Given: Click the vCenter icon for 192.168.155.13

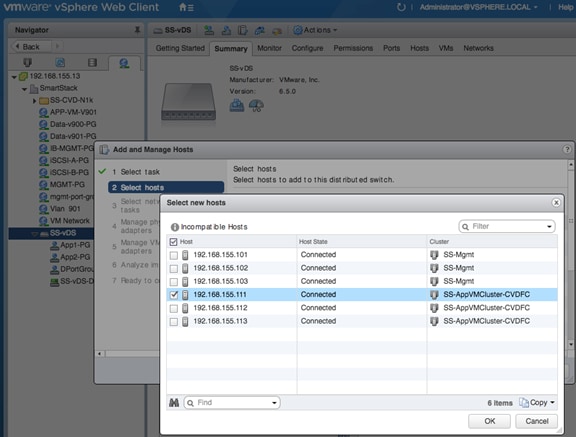Looking at the screenshot, I should (24, 76).
